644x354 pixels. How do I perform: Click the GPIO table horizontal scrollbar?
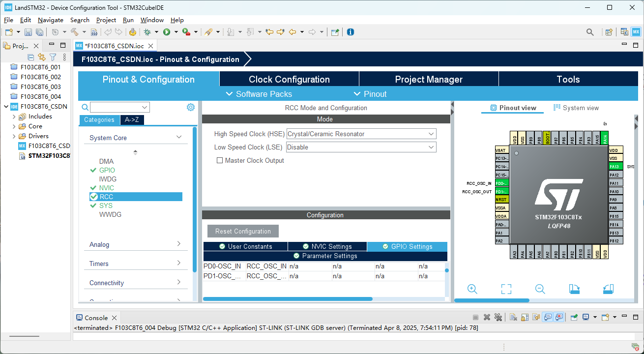click(288, 299)
